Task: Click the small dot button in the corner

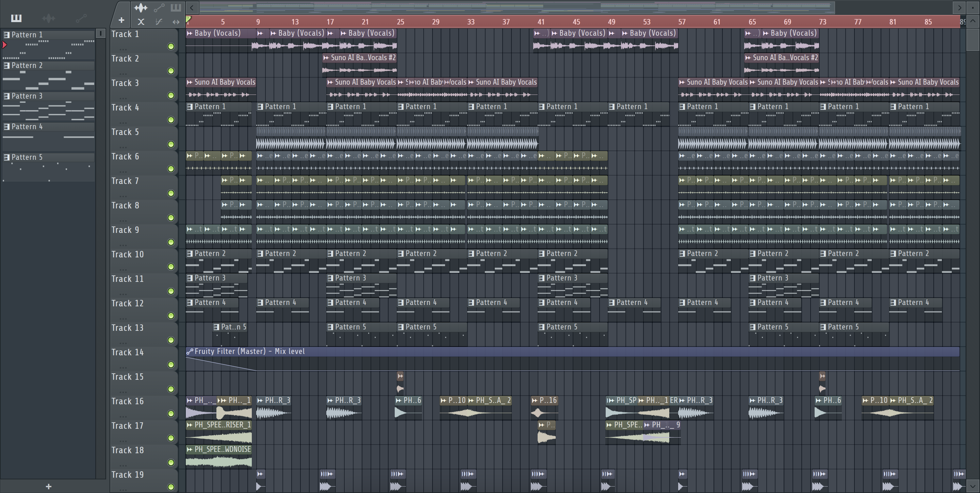Action: 973,7
